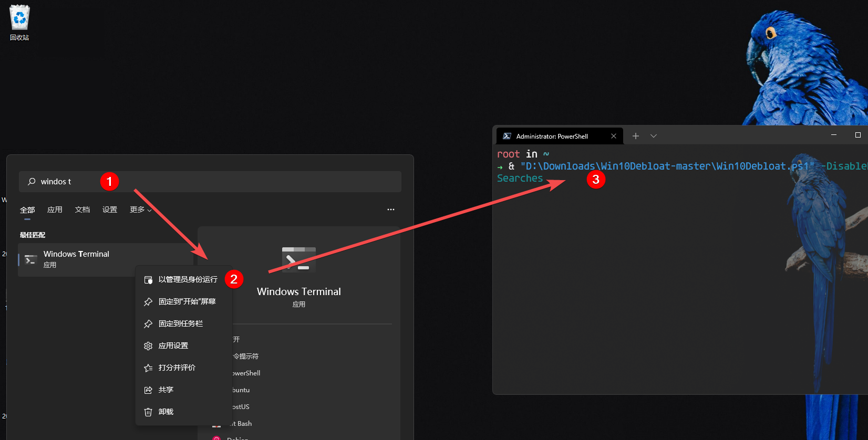Switch to the 设置 search filter tab
The image size is (868, 440).
click(x=110, y=210)
